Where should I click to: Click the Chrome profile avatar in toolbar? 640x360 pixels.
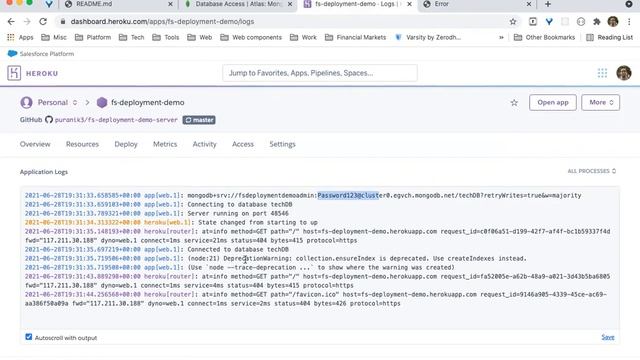[x=613, y=22]
